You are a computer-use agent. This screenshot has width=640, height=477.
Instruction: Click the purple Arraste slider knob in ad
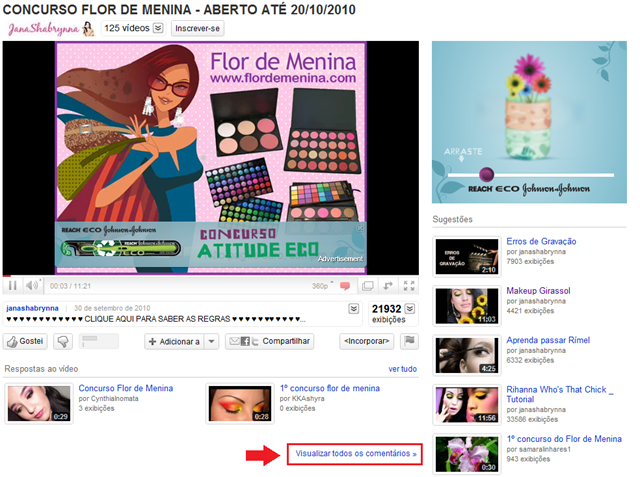coord(487,174)
